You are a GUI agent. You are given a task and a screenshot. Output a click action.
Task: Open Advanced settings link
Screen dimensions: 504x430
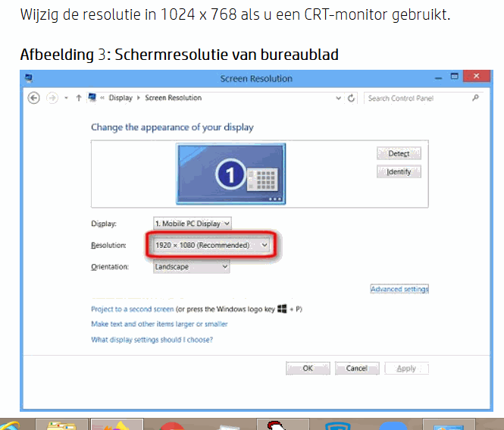click(399, 289)
